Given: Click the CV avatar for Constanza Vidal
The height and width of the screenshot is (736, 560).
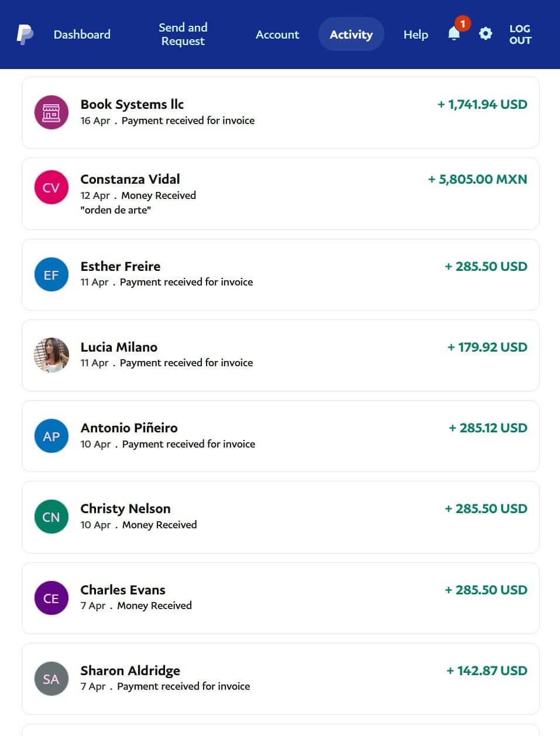Looking at the screenshot, I should pyautogui.click(x=51, y=187).
